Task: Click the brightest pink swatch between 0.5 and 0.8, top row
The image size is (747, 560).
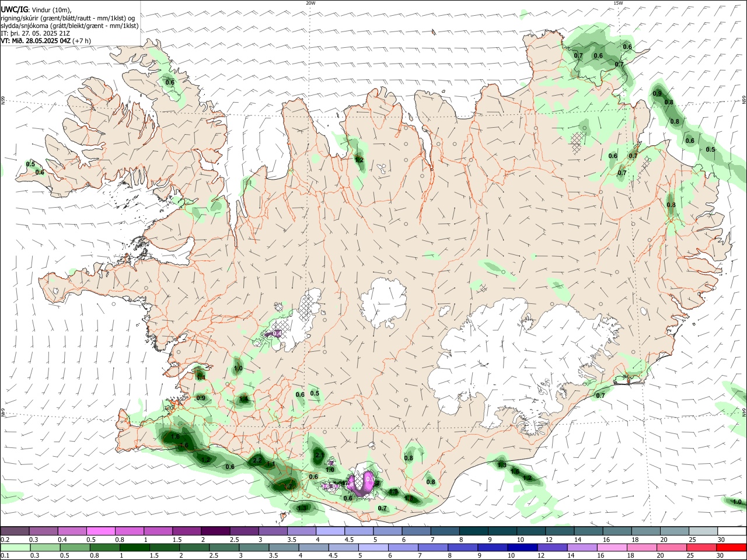Action: (x=101, y=531)
